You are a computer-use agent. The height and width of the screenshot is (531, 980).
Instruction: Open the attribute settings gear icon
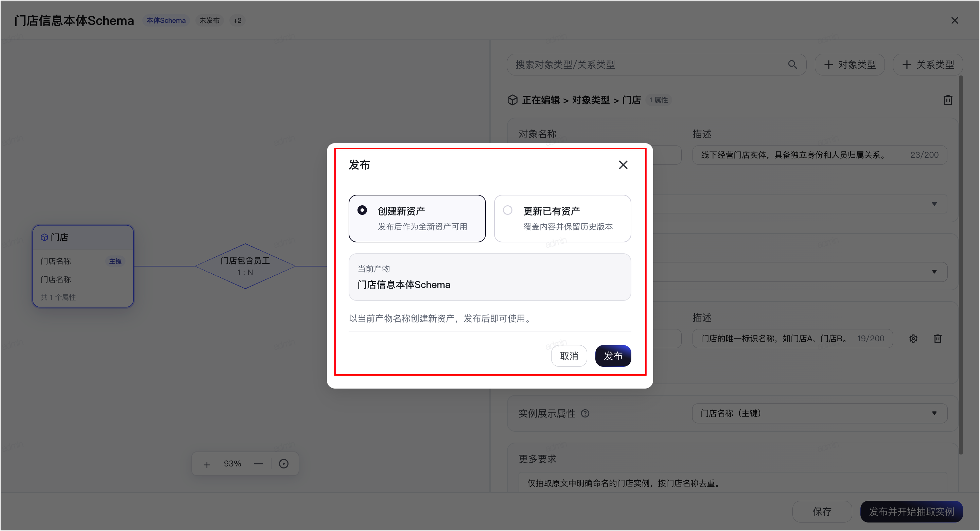tap(913, 338)
